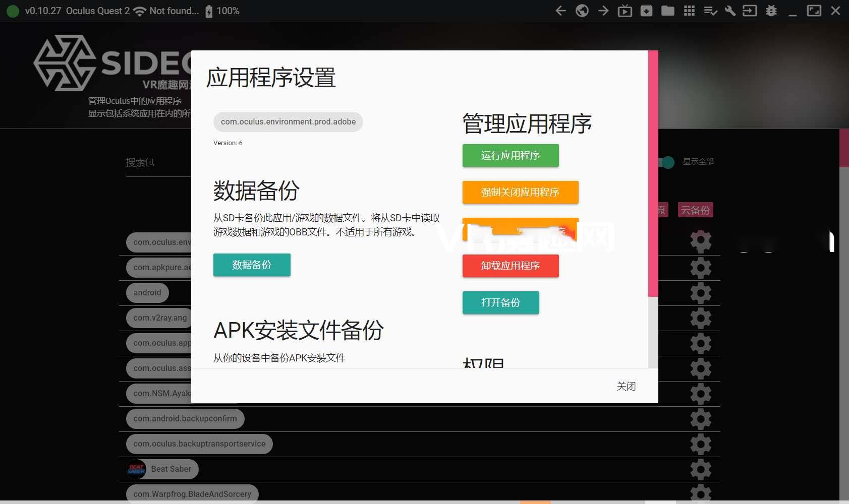This screenshot has width=849, height=504.
Task: Click the back arrow in the toolbar
Action: (x=560, y=11)
